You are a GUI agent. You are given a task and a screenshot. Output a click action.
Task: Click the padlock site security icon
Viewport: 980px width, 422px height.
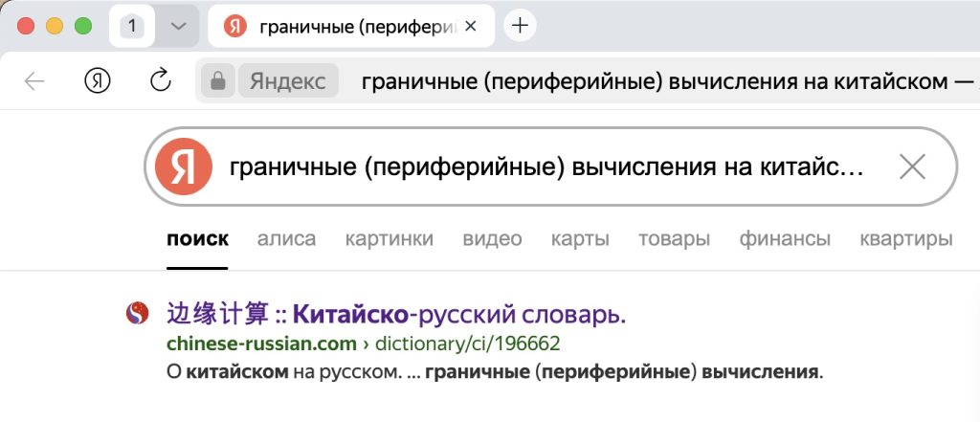218,80
